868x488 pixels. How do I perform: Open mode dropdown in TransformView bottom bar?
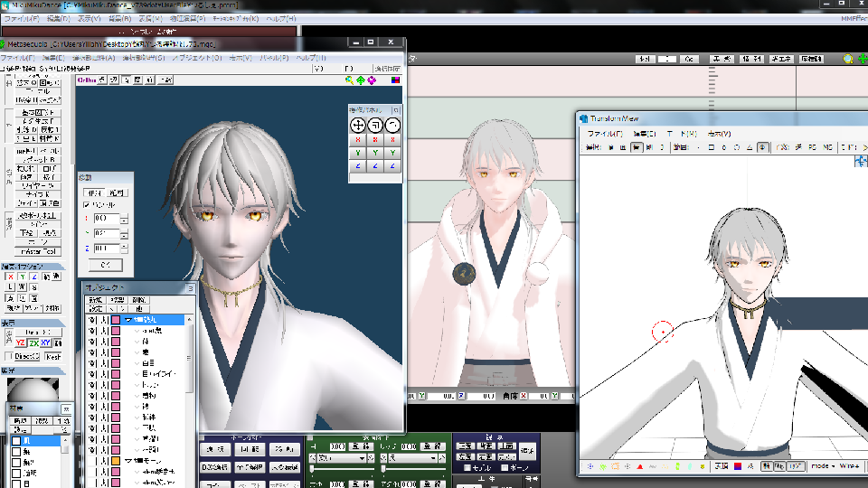(823, 466)
